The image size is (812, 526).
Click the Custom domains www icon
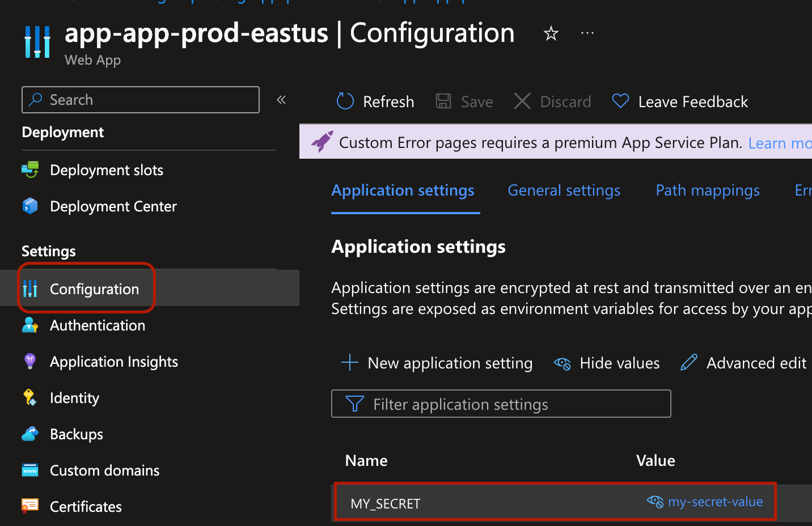click(30, 470)
